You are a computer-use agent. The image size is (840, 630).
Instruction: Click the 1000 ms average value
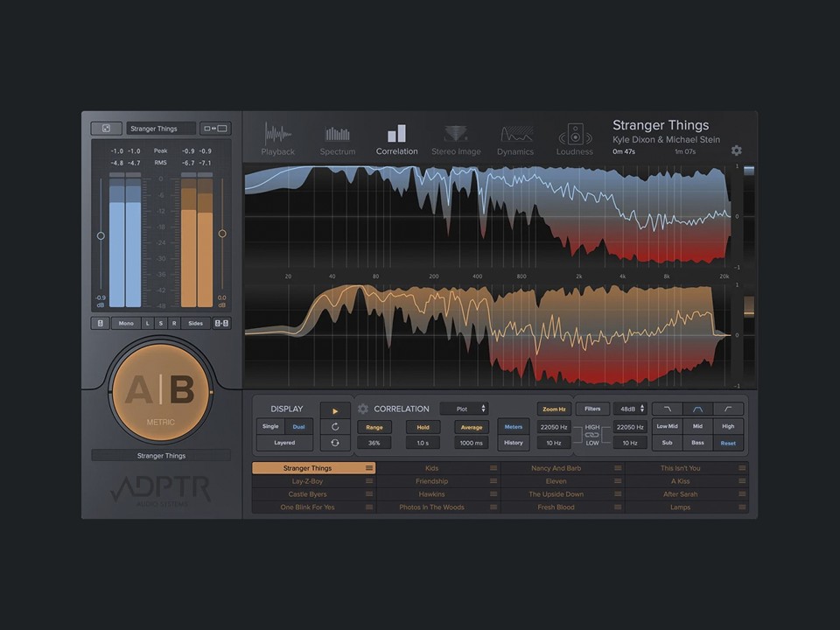(472, 443)
